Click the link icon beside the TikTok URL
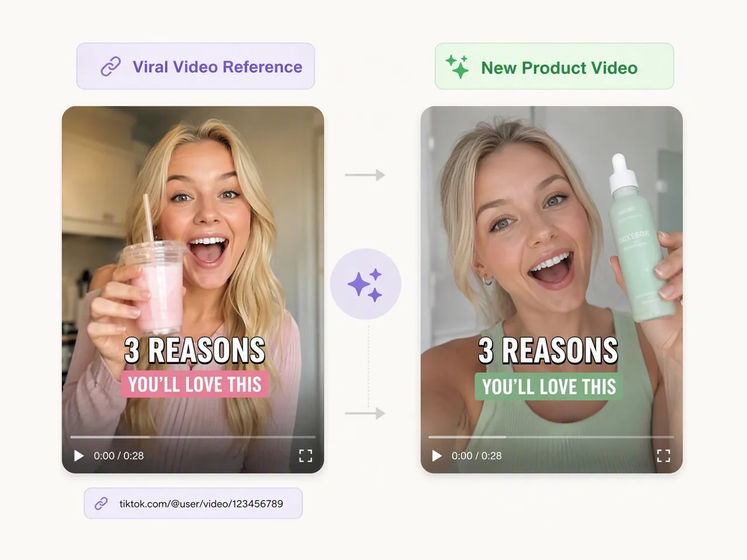 point(102,503)
